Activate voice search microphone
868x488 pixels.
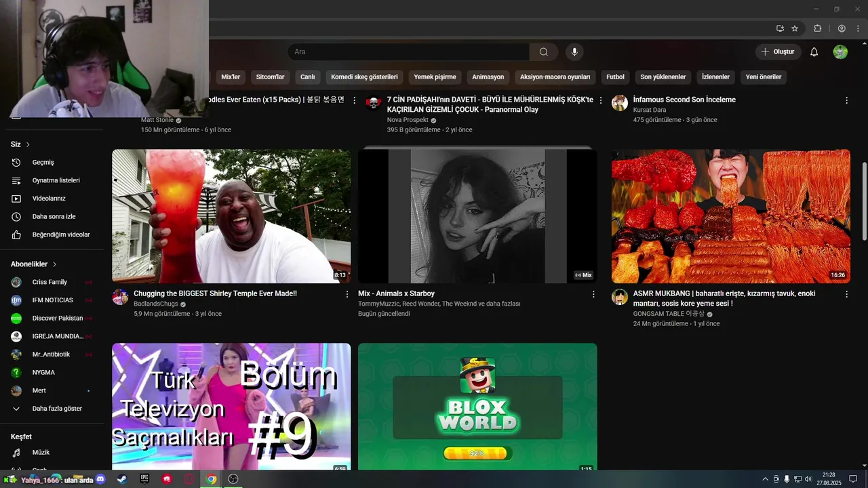[574, 52]
